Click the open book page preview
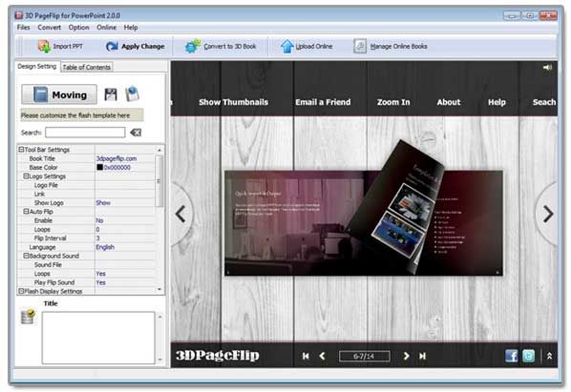 pyautogui.click(x=364, y=223)
